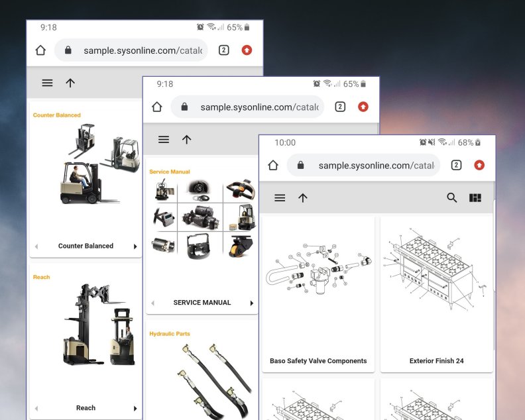
Task: Tap the Wi-Fi icon in the 10:00 status bar
Action: (442, 142)
